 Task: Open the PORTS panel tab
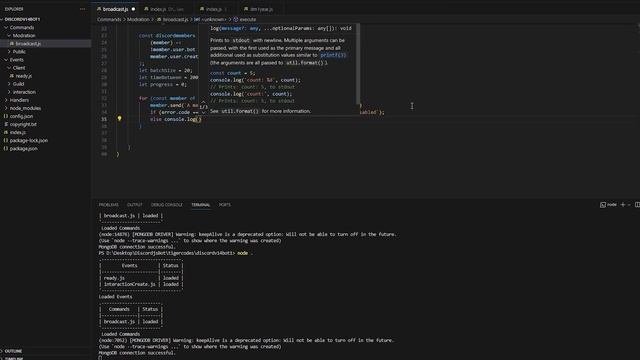224,205
